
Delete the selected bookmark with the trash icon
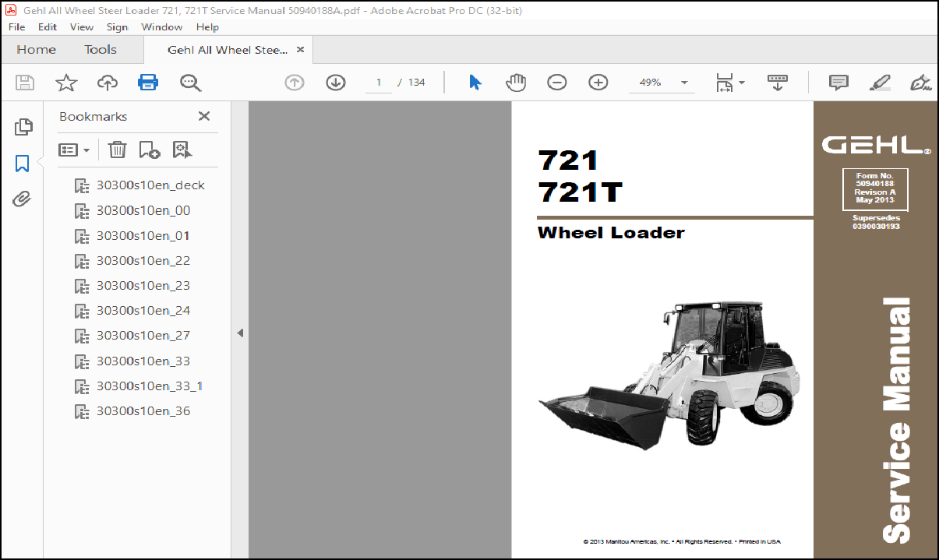(117, 150)
